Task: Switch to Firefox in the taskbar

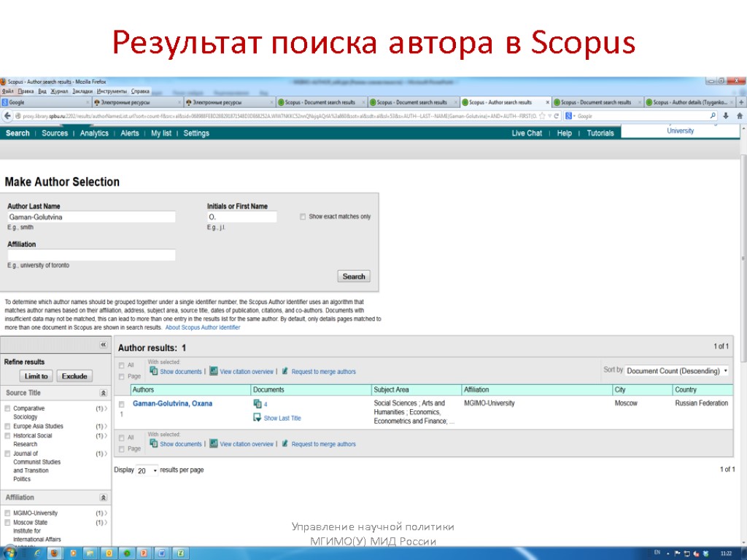Action: [54, 553]
